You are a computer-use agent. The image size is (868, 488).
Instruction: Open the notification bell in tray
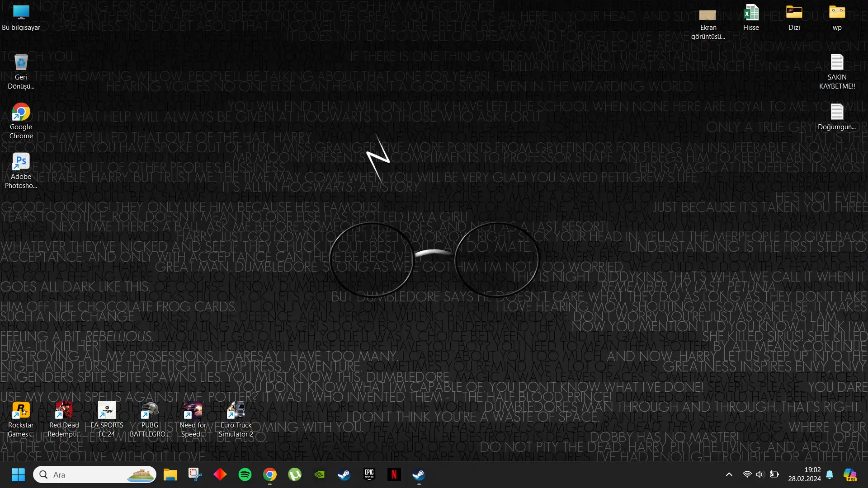click(x=830, y=474)
